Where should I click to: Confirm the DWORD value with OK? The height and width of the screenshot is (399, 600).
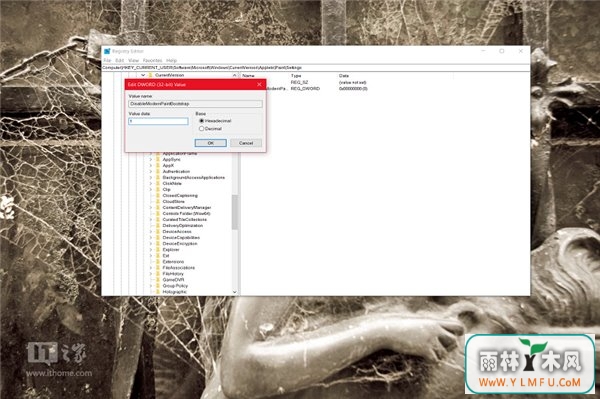tap(210, 143)
